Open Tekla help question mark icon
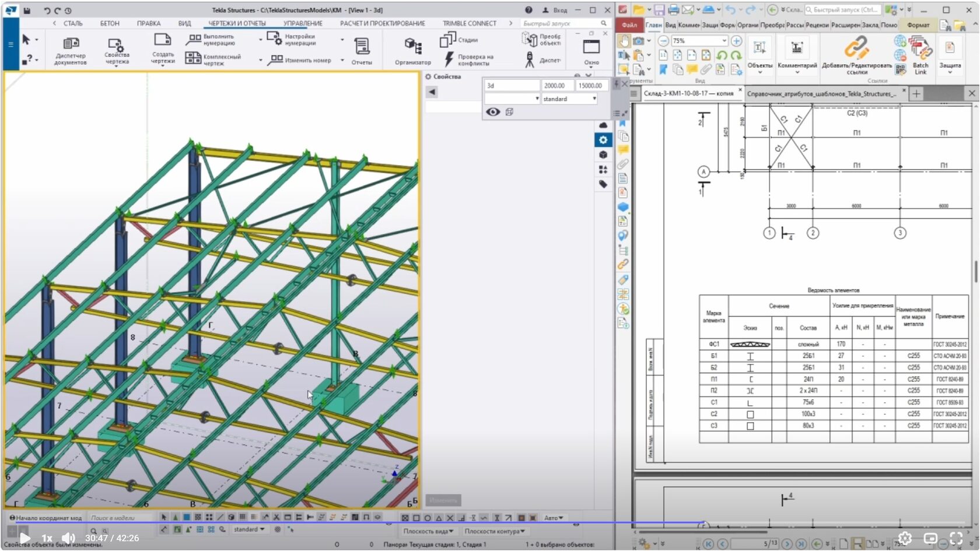Viewport: 980px width, 551px height. [528, 10]
